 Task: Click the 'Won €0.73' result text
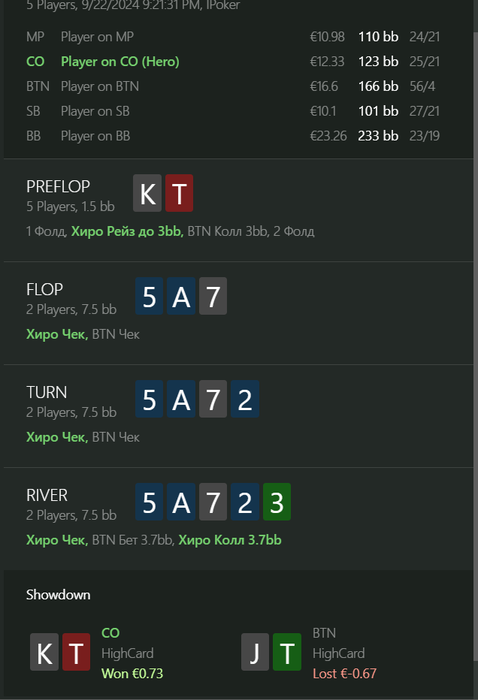[x=132, y=673]
